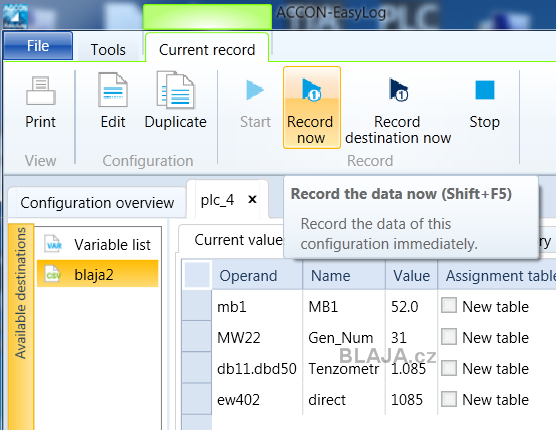556x430 pixels.
Task: Switch to the Tools ribbon tab
Action: 108,50
